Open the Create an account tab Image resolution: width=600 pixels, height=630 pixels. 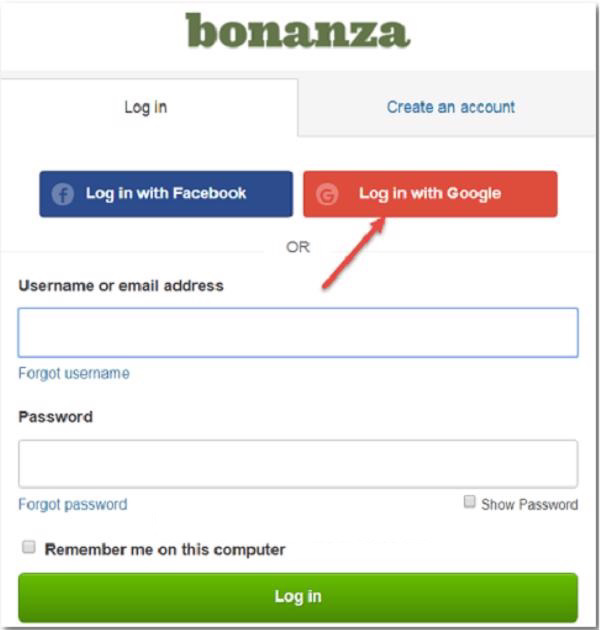pyautogui.click(x=450, y=107)
